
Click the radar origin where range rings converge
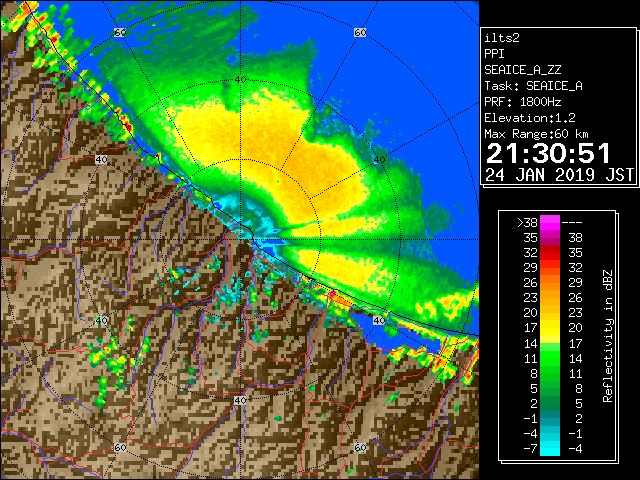click(240, 240)
